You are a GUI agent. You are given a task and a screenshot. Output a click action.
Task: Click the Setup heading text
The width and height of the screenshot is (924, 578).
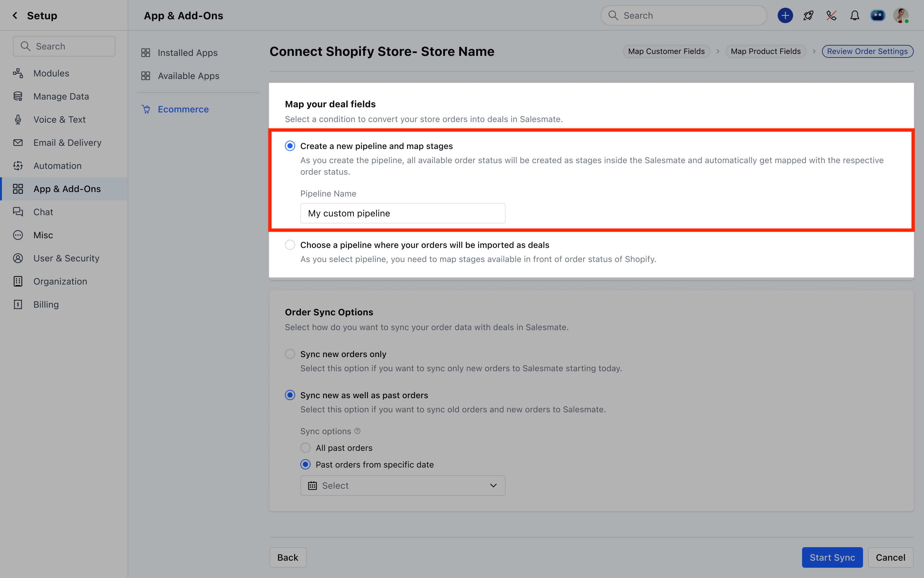click(42, 15)
